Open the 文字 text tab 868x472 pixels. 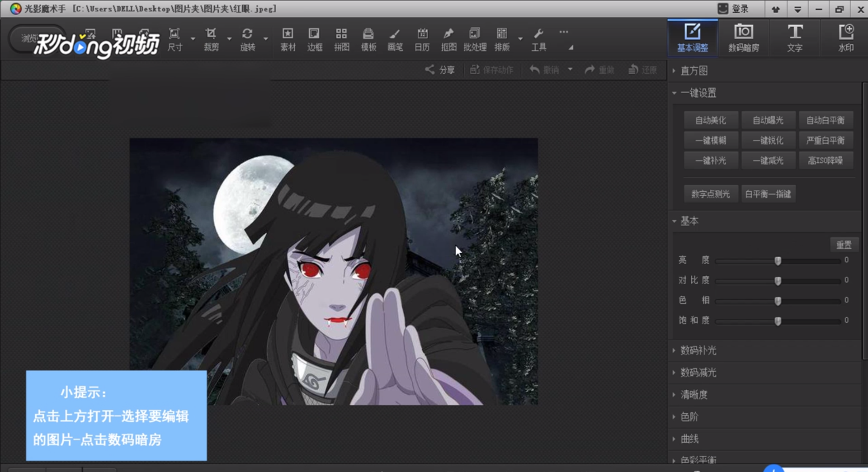[x=795, y=38]
